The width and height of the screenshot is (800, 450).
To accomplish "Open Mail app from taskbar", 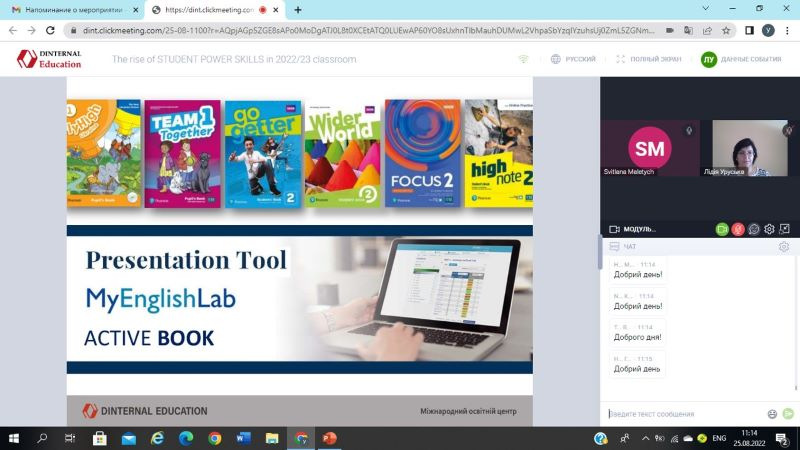I will 129,438.
